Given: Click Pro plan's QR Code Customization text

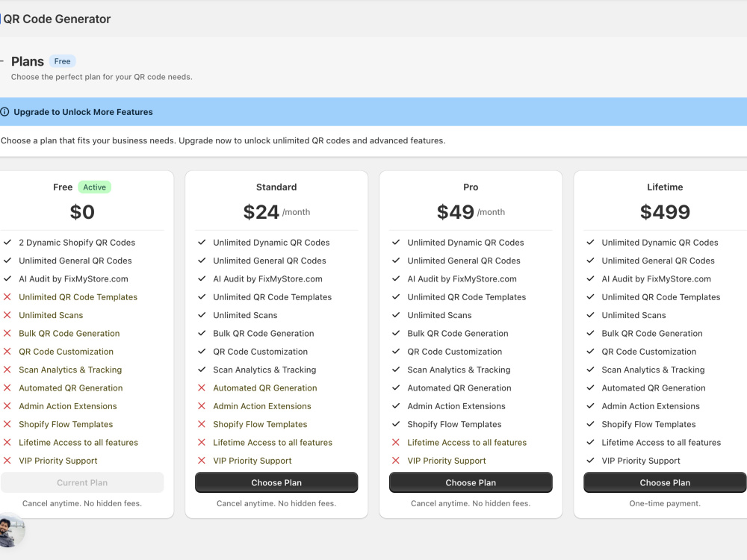Looking at the screenshot, I should [x=454, y=352].
